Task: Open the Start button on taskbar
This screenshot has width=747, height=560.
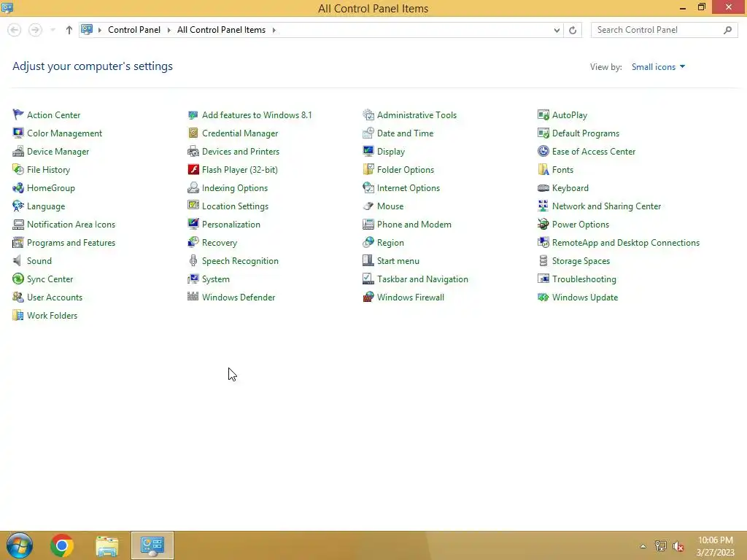Action: tap(20, 545)
